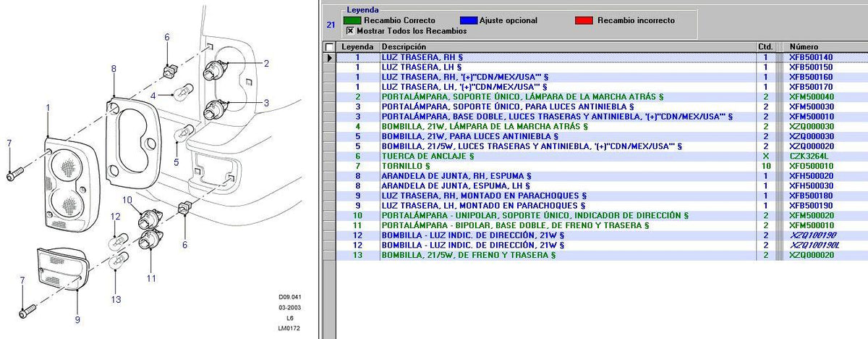Select LUZ TRASERA, RH, MONTADO EN PARACHOQUES row
The width and height of the screenshot is (868, 339).
pyautogui.click(x=603, y=196)
